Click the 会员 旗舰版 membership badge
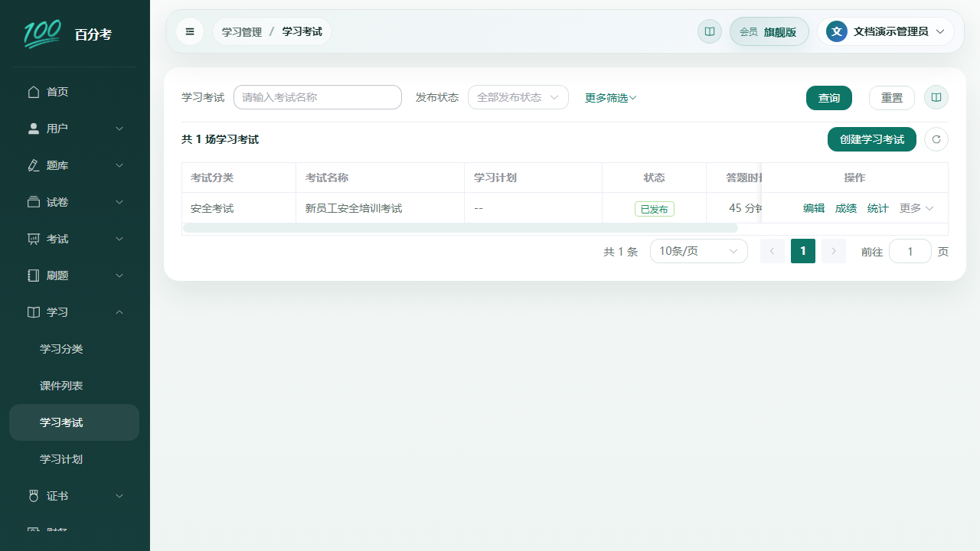 coord(769,31)
